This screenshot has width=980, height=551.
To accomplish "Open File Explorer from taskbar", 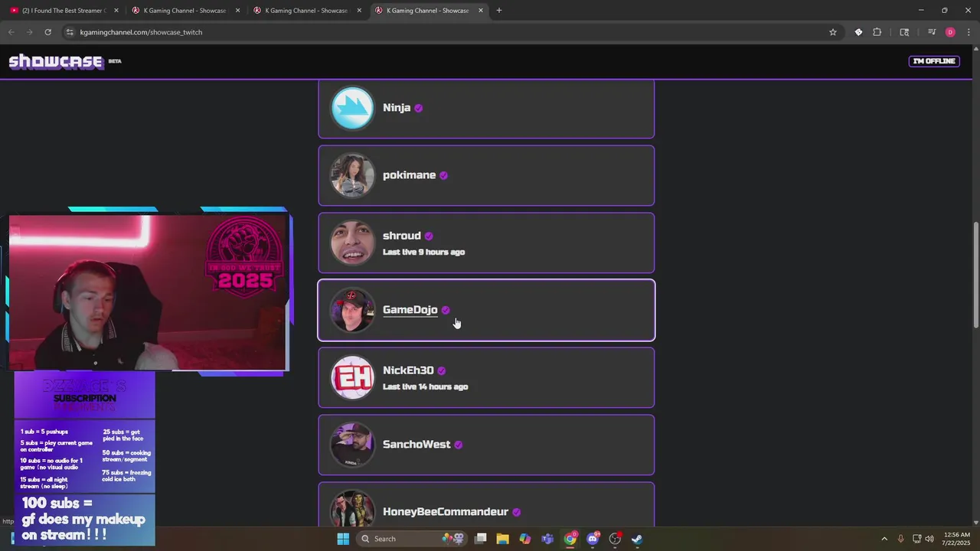I will point(502,539).
